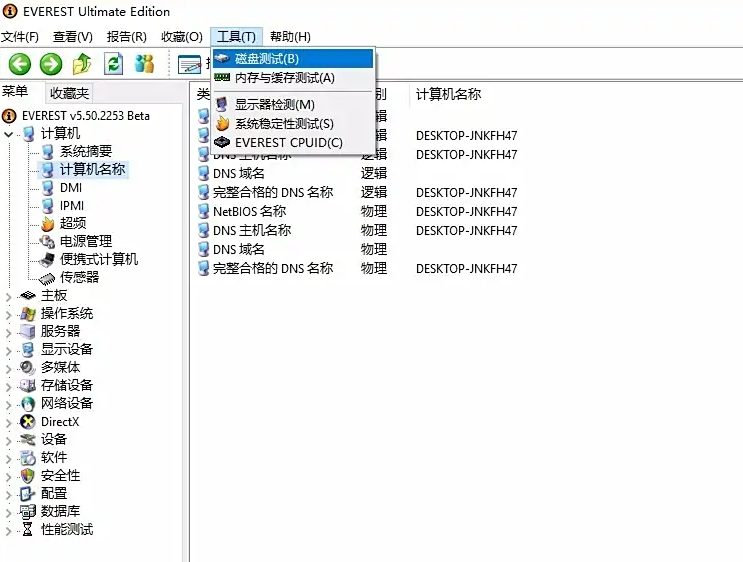This screenshot has width=743, height=562.
Task: Click the 操作系统 Windows flag icon
Action: coord(28,314)
